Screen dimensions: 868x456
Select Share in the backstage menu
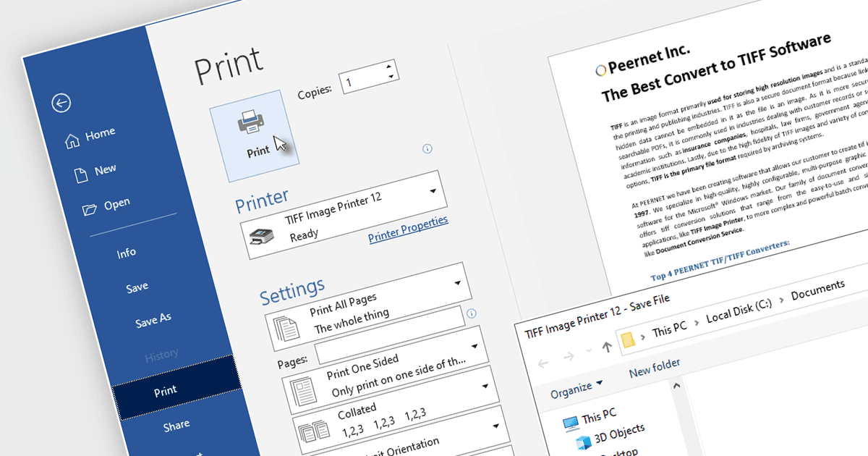tap(176, 425)
